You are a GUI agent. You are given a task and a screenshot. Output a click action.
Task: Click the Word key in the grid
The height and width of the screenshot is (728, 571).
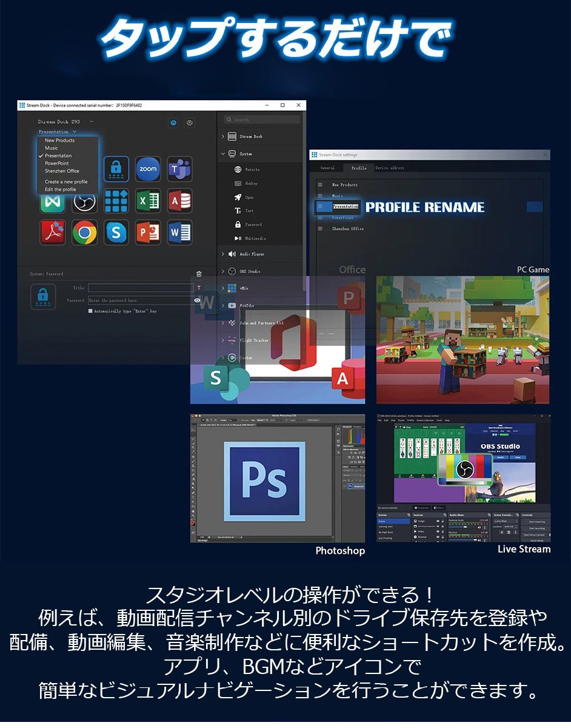point(179,232)
